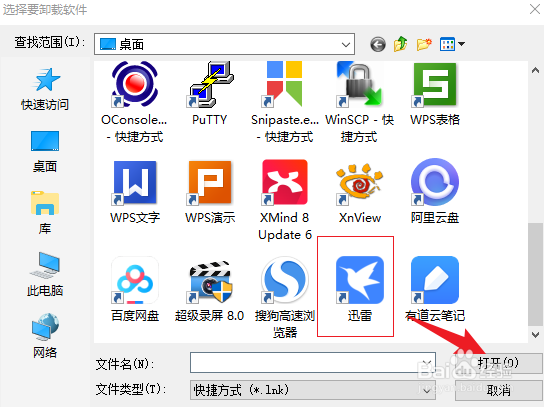Select the WinSCP shortcut icon
This screenshot has height=407, width=544.
tap(359, 84)
